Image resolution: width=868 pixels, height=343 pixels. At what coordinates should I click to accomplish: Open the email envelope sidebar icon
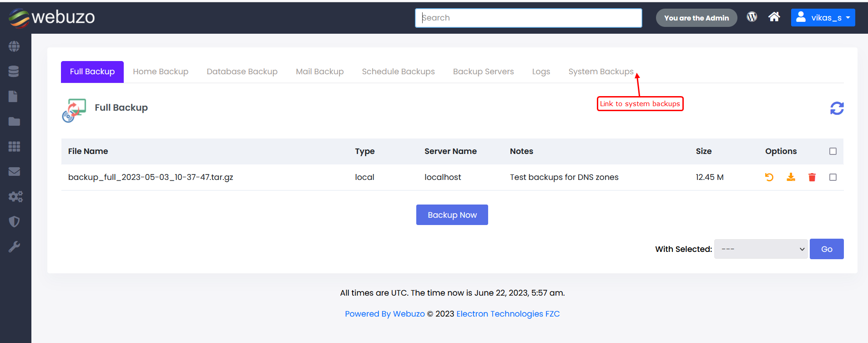tap(14, 172)
